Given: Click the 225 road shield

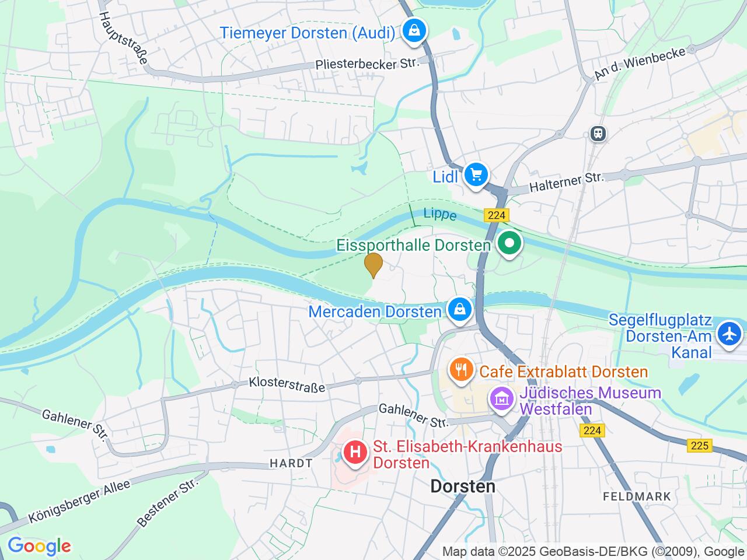Looking at the screenshot, I should click(x=699, y=446).
